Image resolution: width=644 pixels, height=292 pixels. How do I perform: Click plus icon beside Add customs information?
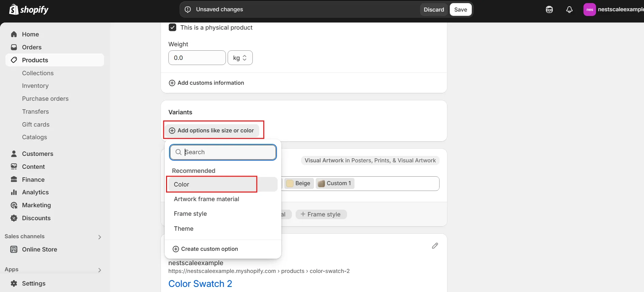(172, 83)
